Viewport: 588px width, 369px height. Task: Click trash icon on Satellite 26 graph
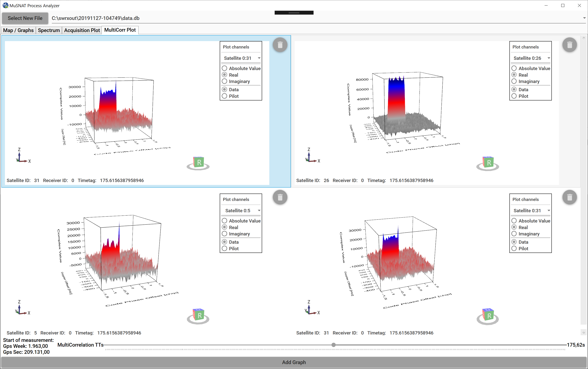pos(569,45)
